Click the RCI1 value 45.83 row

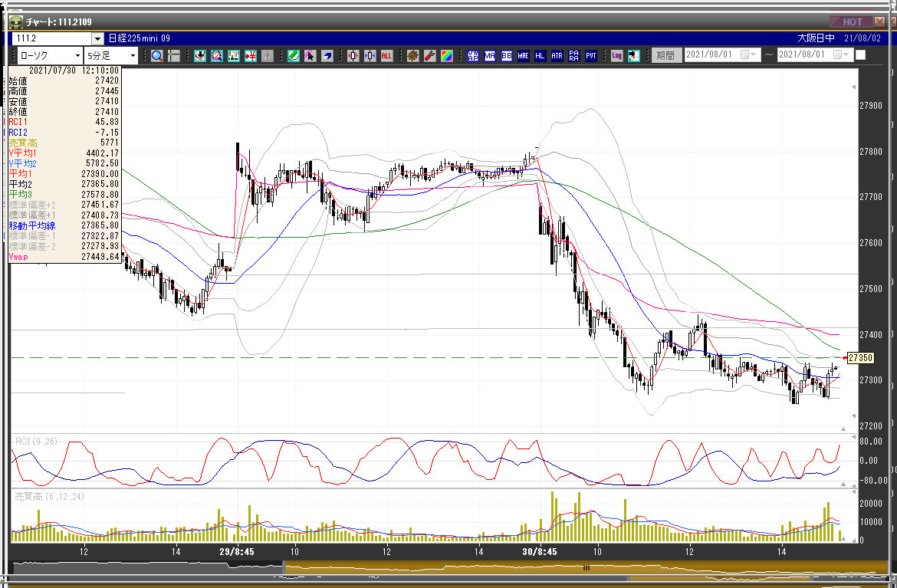(x=64, y=122)
